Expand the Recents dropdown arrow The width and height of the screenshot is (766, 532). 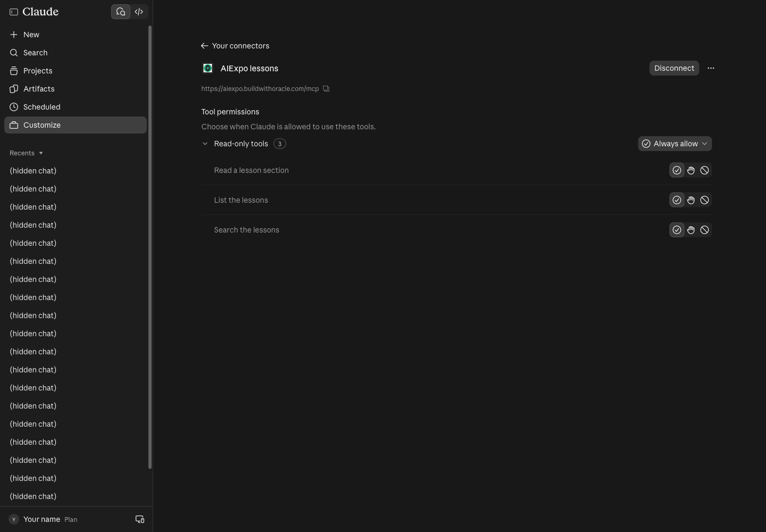41,153
